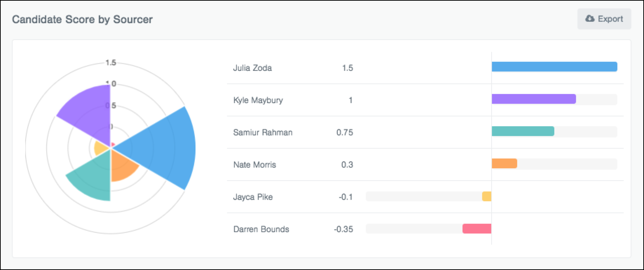644x270 pixels.
Task: Select the yellow Jayca Pike bar
Action: [487, 196]
